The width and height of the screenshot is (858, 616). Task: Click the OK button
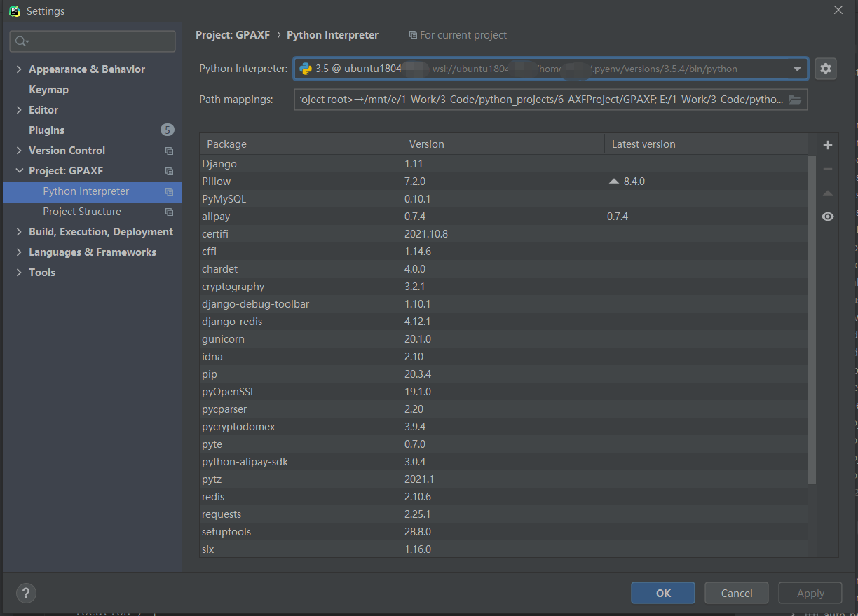click(663, 593)
